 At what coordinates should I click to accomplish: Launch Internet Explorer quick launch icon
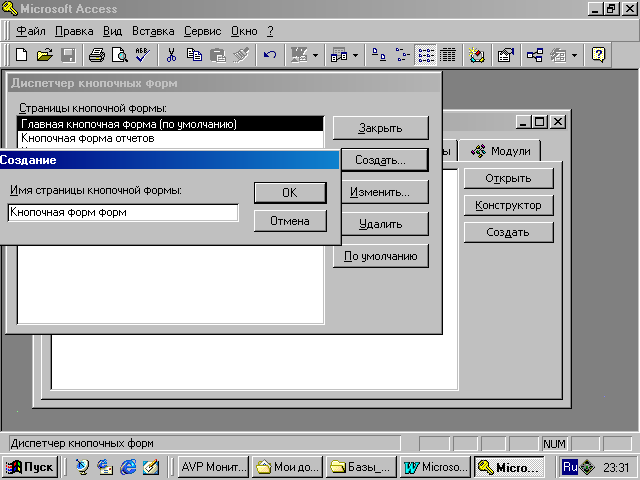click(129, 467)
